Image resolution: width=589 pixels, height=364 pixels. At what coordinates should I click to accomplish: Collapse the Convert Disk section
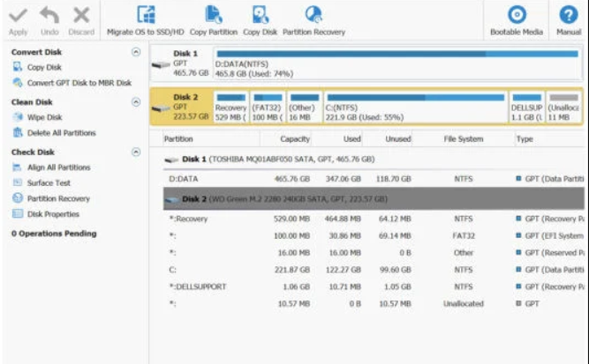[x=135, y=52]
